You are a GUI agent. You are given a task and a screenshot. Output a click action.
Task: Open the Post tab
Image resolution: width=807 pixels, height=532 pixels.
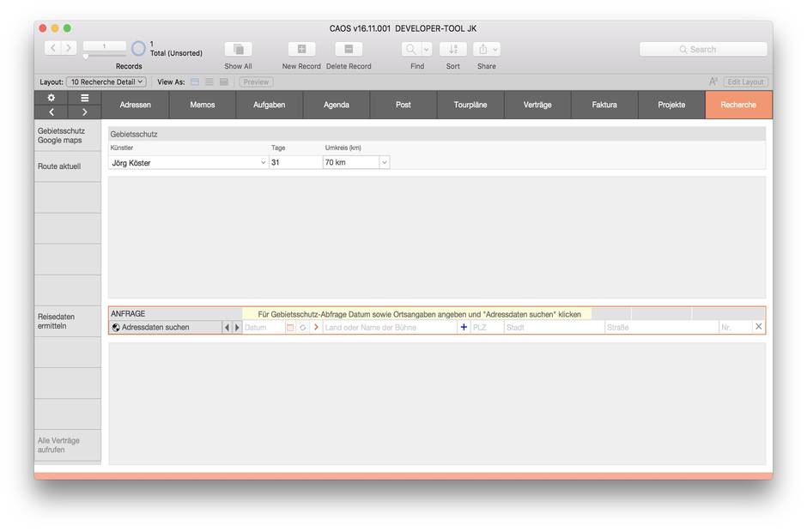coord(403,105)
